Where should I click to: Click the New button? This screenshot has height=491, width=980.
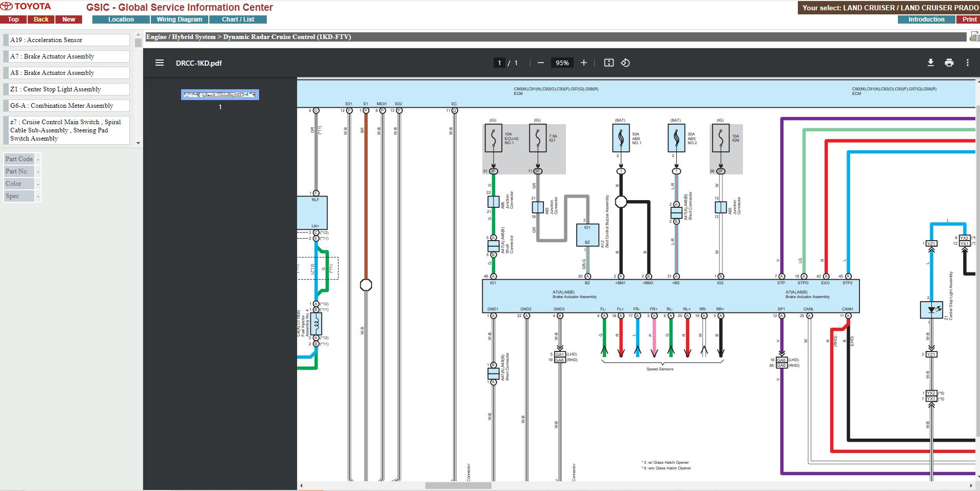click(69, 19)
